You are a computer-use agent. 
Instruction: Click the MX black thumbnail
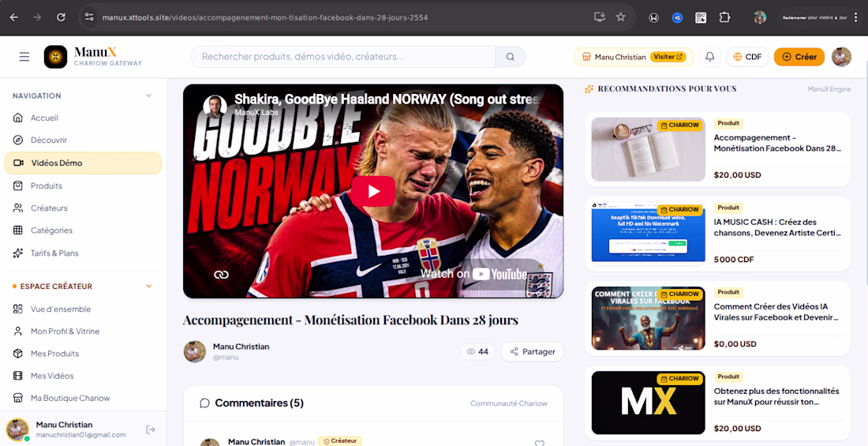tap(648, 403)
